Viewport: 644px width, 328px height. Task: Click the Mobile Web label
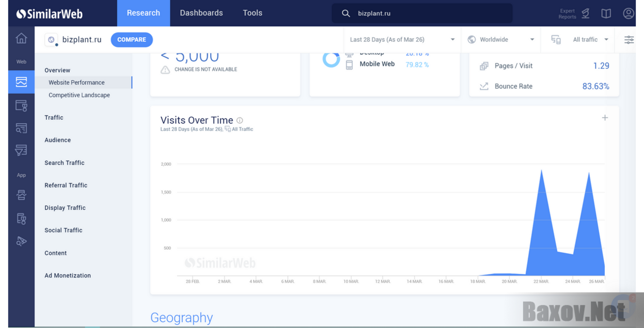pyautogui.click(x=377, y=64)
